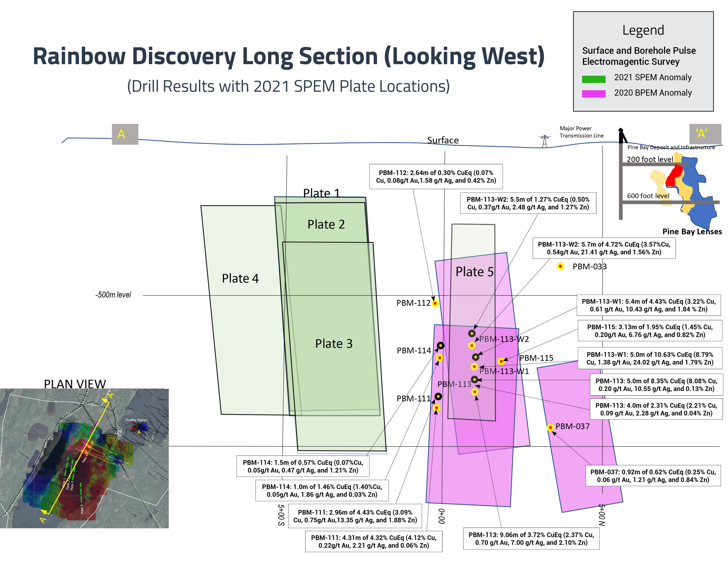This screenshot has height=562, width=728.
Task: Click the Rainbow Discovery Long Section title
Action: [288, 56]
